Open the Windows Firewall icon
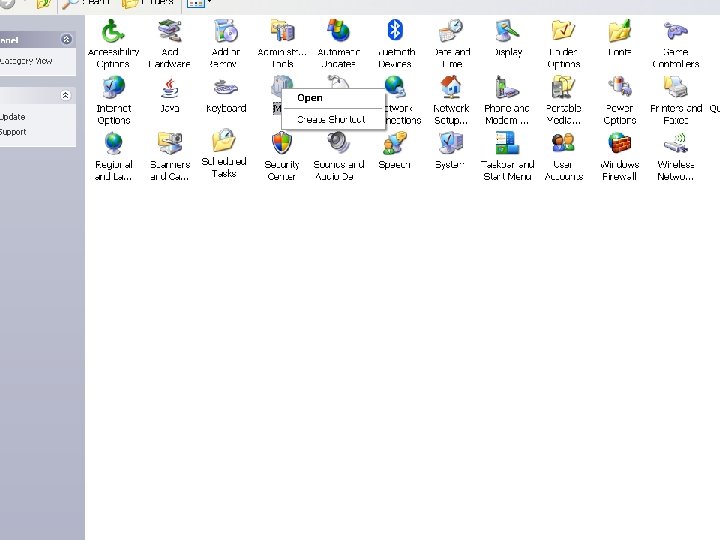 tap(619, 144)
